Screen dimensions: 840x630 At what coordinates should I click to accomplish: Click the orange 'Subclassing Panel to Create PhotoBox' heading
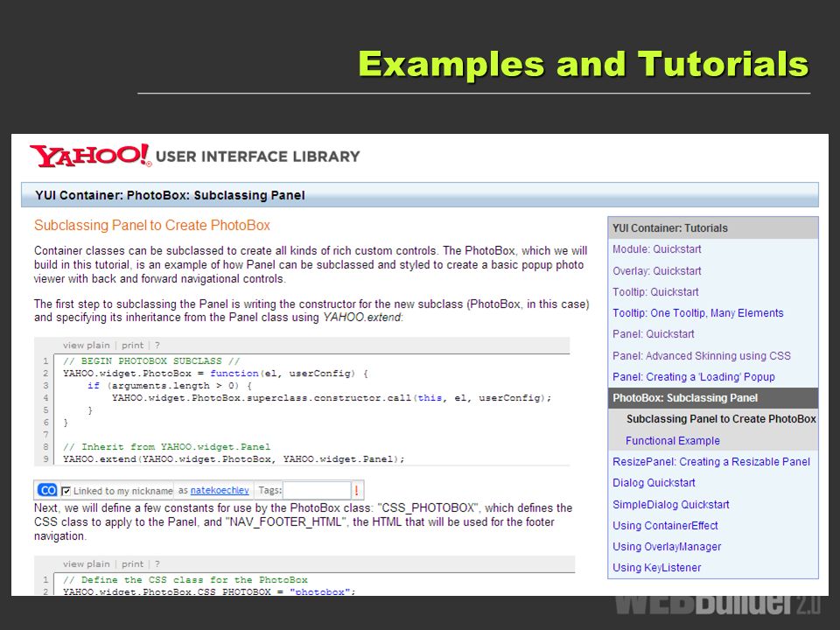click(x=152, y=225)
